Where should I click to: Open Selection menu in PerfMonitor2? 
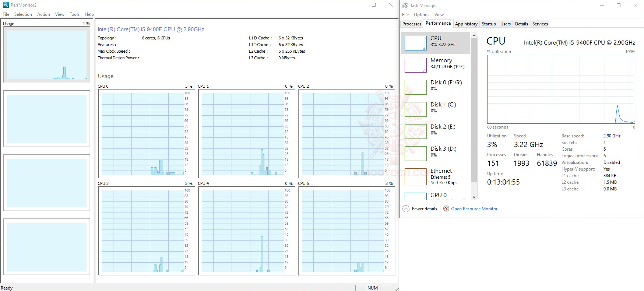(x=23, y=14)
